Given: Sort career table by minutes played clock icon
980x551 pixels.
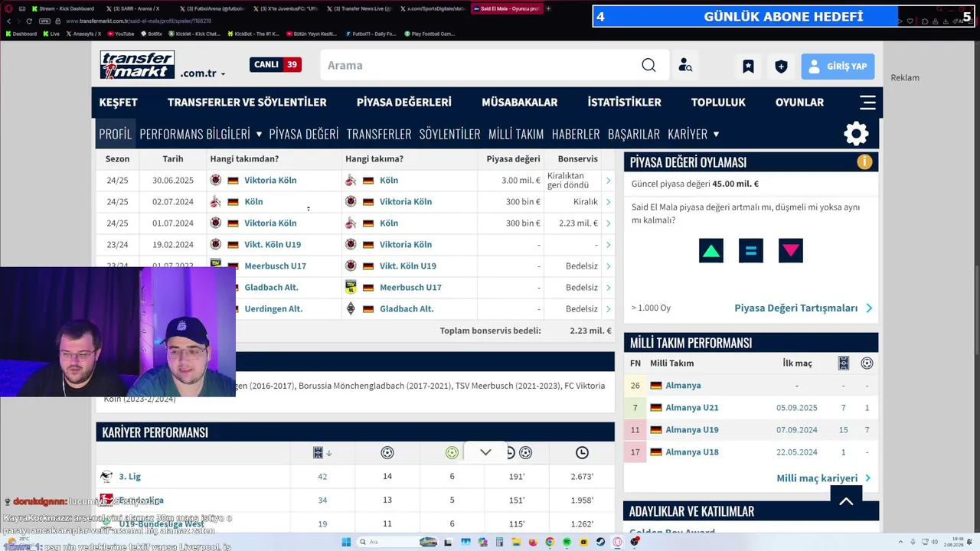Looking at the screenshot, I should tap(582, 453).
